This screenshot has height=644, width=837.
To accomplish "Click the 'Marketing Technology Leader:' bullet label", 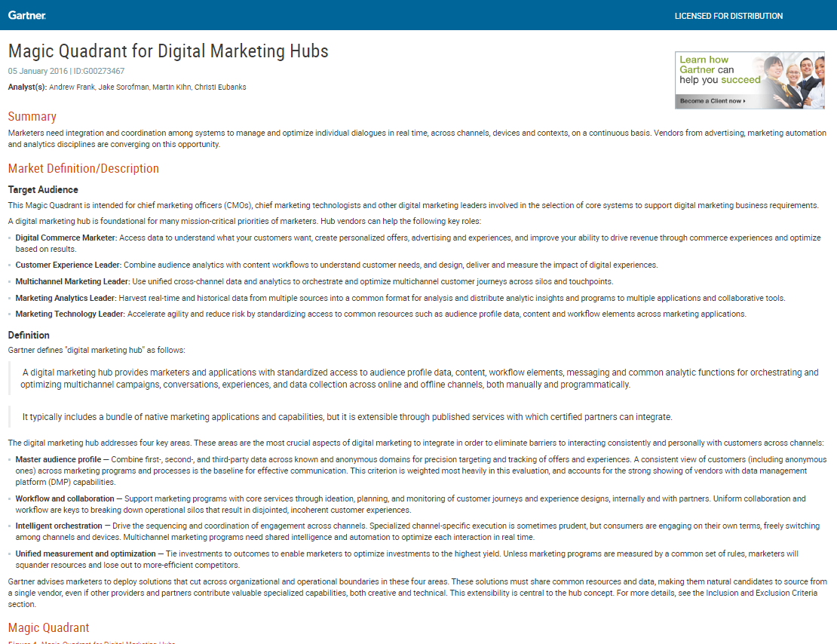I will [x=70, y=314].
